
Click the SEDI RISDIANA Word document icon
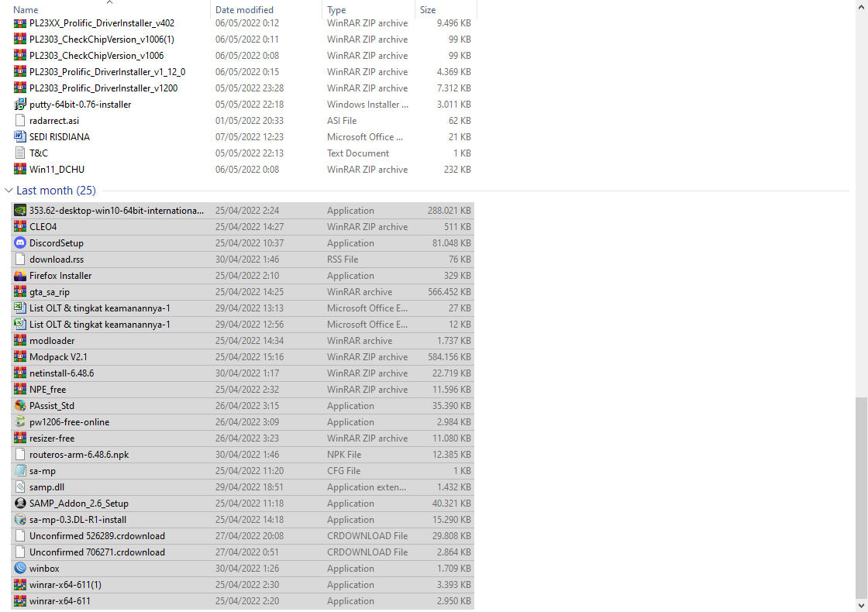click(x=20, y=136)
